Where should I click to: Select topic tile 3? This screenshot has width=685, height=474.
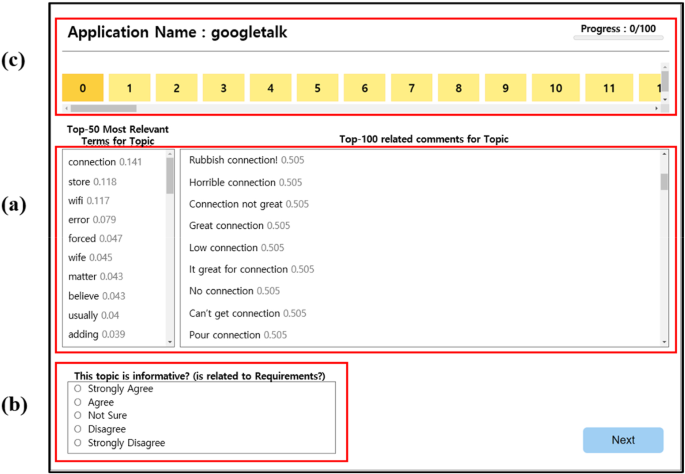[x=223, y=88]
